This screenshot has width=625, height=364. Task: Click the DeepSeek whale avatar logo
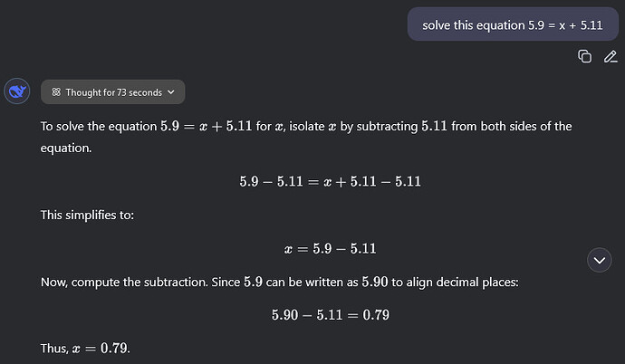(x=17, y=91)
